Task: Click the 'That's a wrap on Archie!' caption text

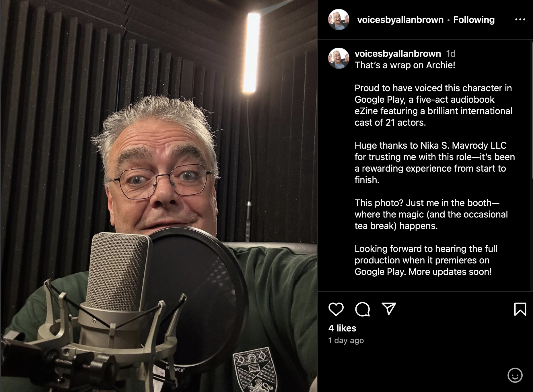Action: [405, 65]
